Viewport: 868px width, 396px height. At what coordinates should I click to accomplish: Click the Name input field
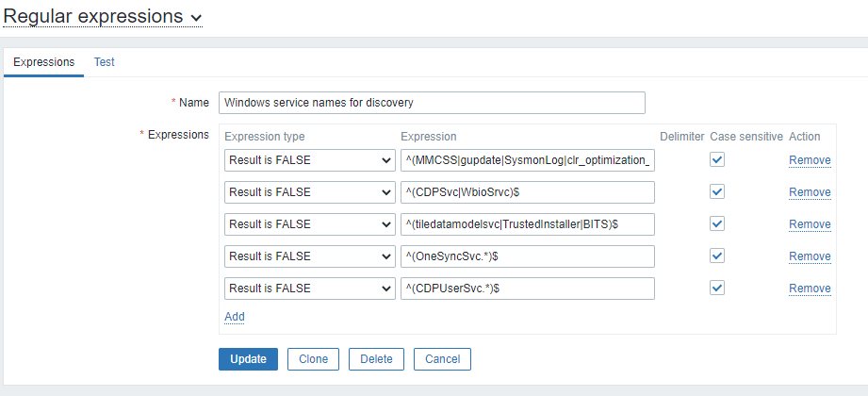(431, 102)
